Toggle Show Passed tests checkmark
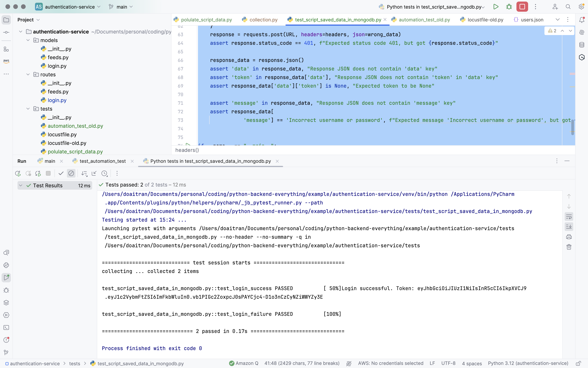Image resolution: width=588 pixels, height=368 pixels. click(x=61, y=173)
